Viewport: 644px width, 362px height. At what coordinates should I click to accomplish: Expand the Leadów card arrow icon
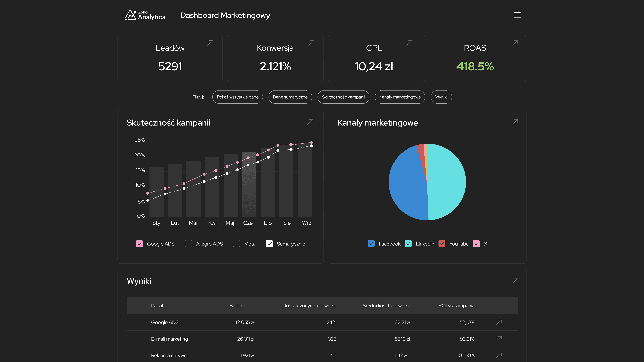210,43
